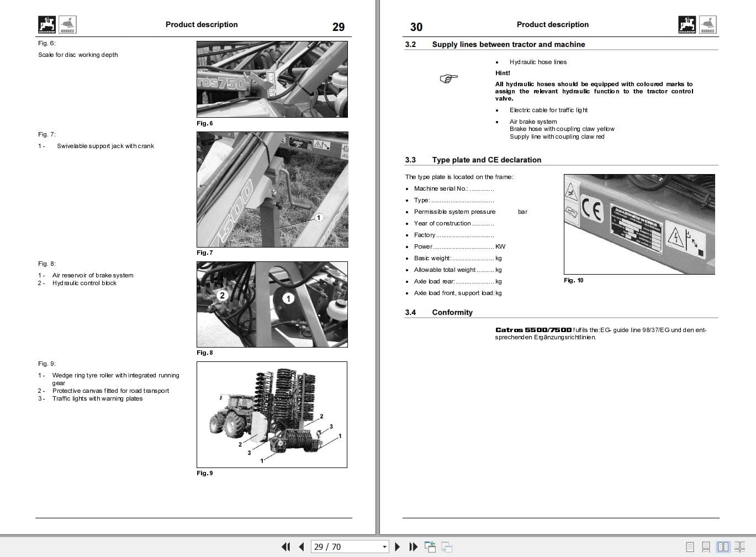Image resolution: width=756 pixels, height=557 pixels.
Task: Click the page number 30 in header
Action: (x=416, y=27)
